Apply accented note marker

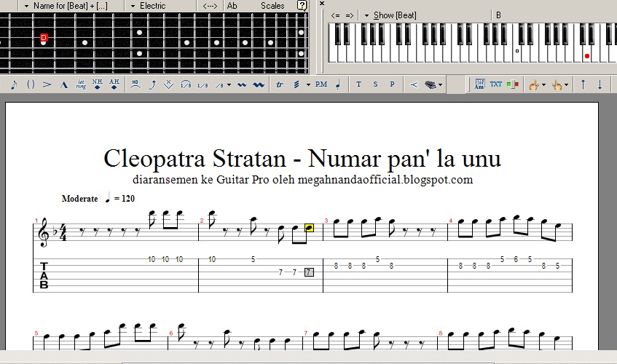pyautogui.click(x=47, y=84)
